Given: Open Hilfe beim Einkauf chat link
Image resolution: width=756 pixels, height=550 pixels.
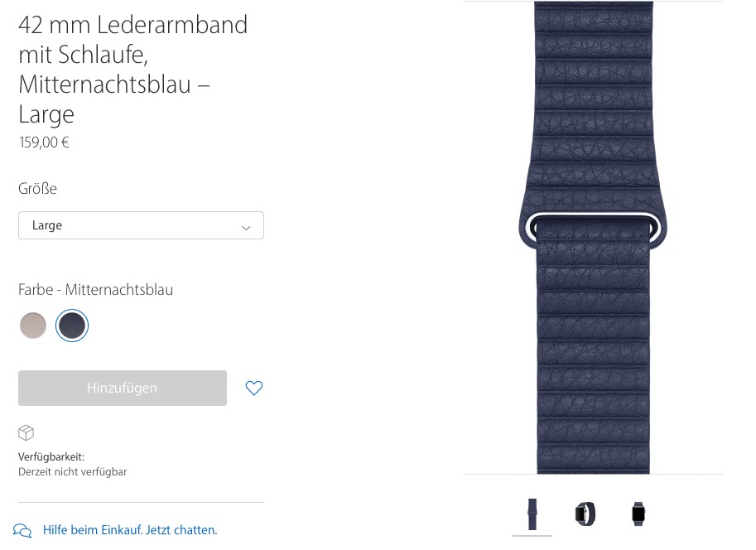Looking at the screenshot, I should click(130, 530).
